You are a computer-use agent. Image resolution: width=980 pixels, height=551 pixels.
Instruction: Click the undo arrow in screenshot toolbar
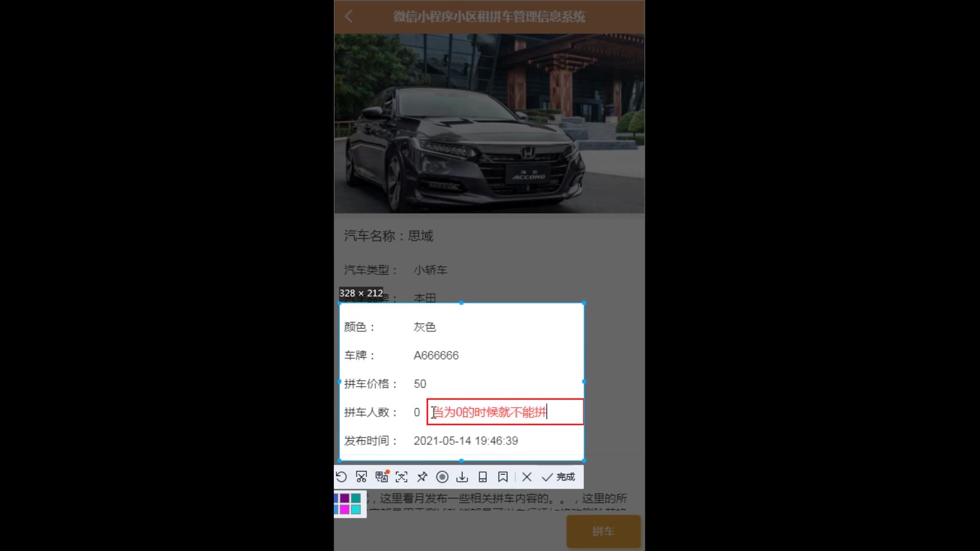coord(341,477)
